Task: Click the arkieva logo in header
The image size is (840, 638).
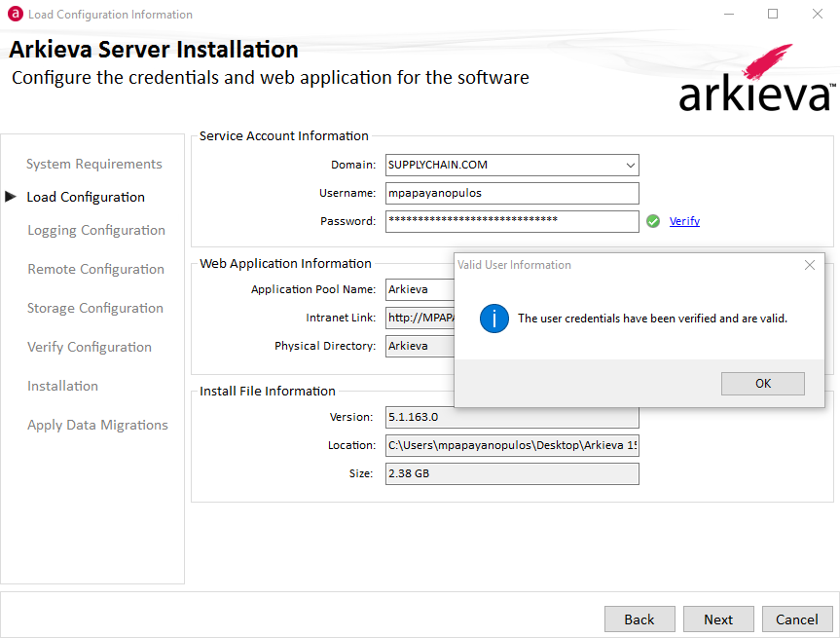Action: (x=756, y=78)
